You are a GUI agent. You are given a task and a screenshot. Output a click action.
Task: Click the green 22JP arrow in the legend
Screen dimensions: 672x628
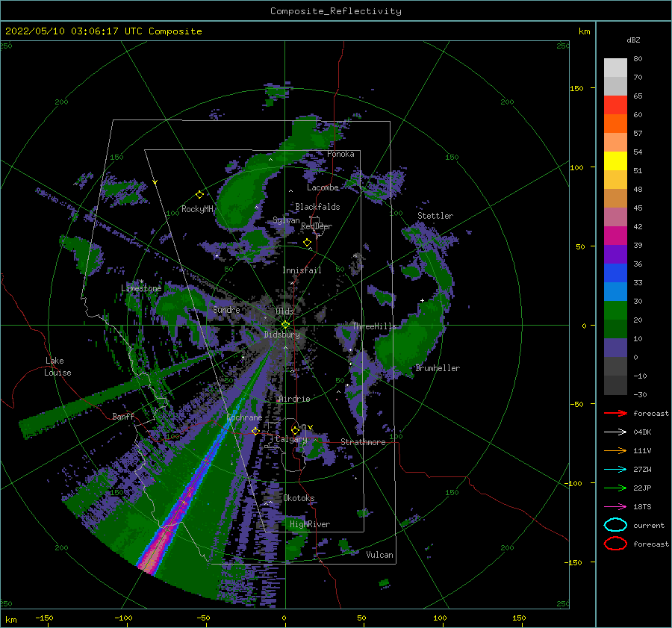615,488
